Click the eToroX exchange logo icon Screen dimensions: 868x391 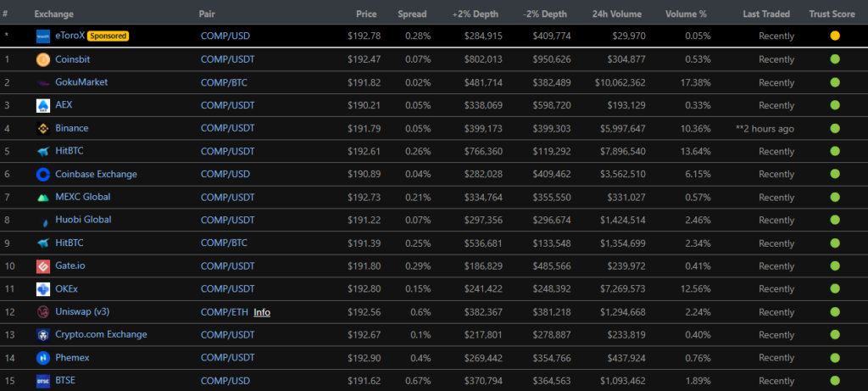(43, 36)
